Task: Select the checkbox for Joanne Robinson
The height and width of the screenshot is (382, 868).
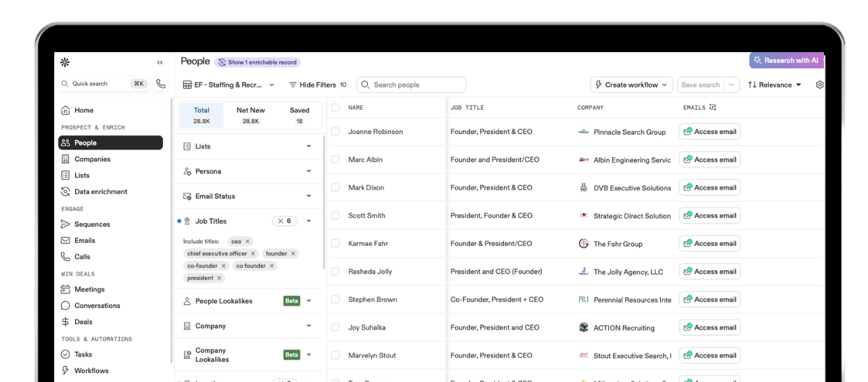Action: pyautogui.click(x=335, y=131)
